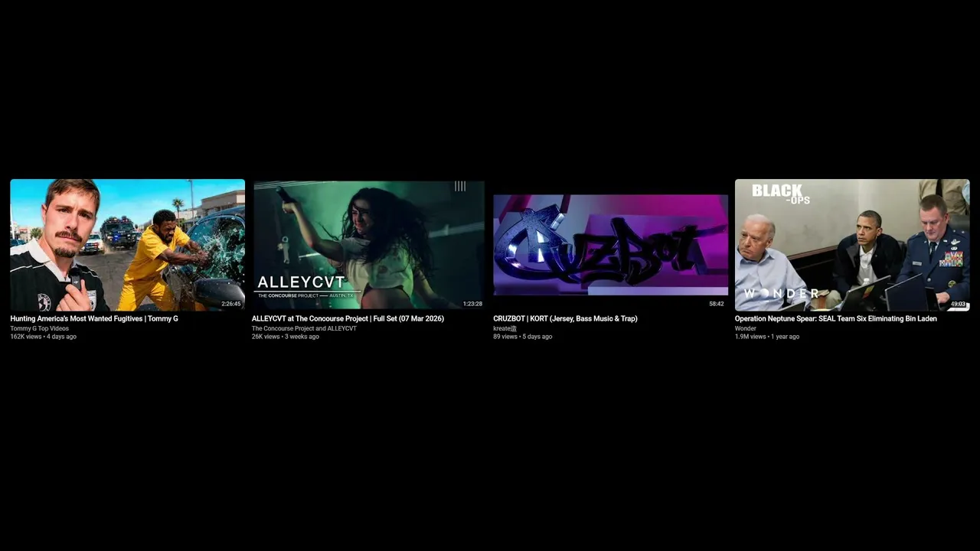Visit "The Concourse Project and ALLEYCVT" channel

pyautogui.click(x=304, y=328)
